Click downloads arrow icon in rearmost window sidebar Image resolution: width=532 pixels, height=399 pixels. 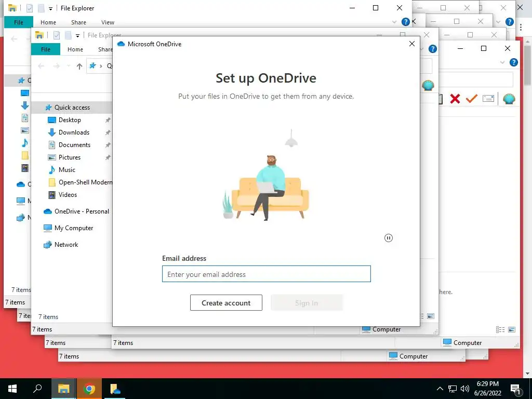coord(25,105)
